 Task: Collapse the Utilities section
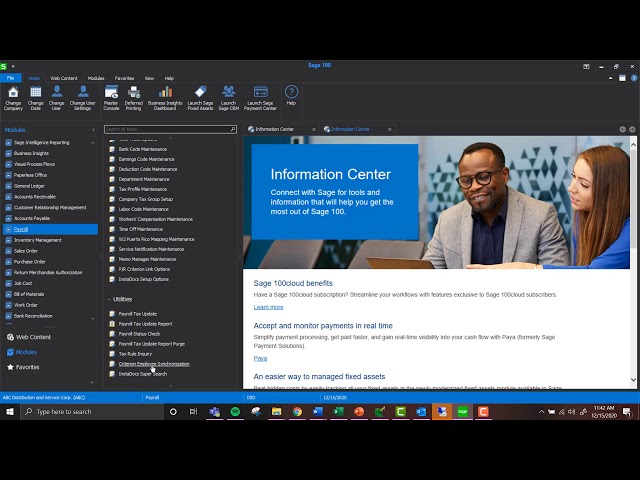(x=109, y=299)
